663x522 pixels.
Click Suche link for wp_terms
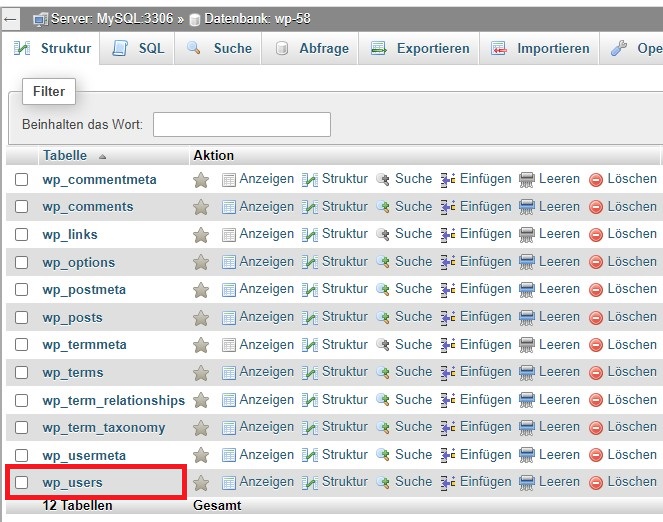(413, 372)
